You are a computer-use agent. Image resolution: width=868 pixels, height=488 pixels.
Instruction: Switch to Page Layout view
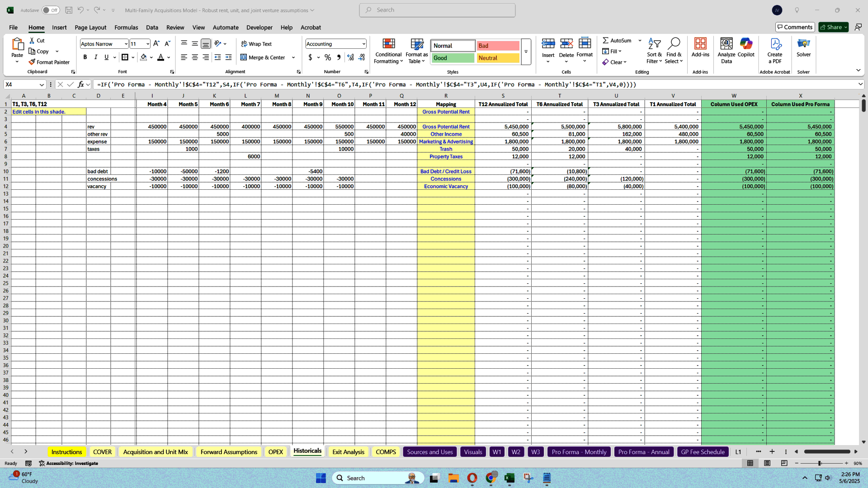point(767,463)
